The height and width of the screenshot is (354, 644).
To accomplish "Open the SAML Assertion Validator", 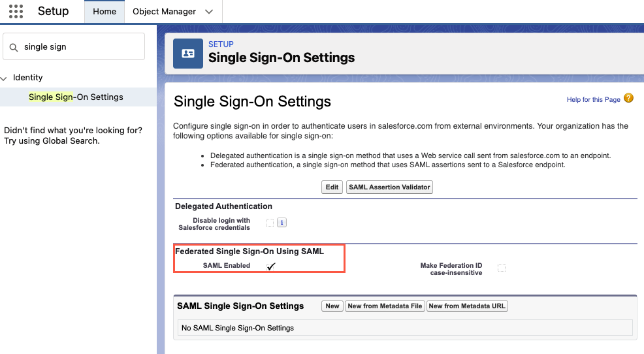I will (389, 187).
